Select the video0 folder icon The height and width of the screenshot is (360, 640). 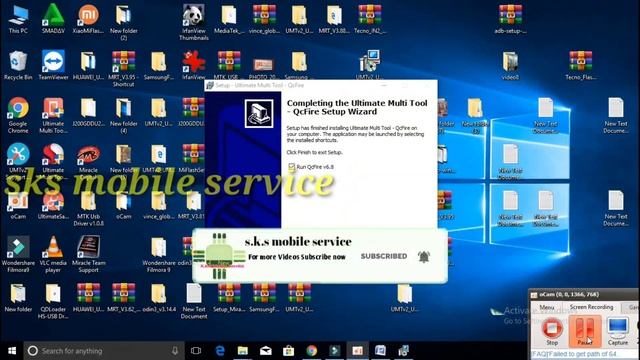click(x=510, y=65)
